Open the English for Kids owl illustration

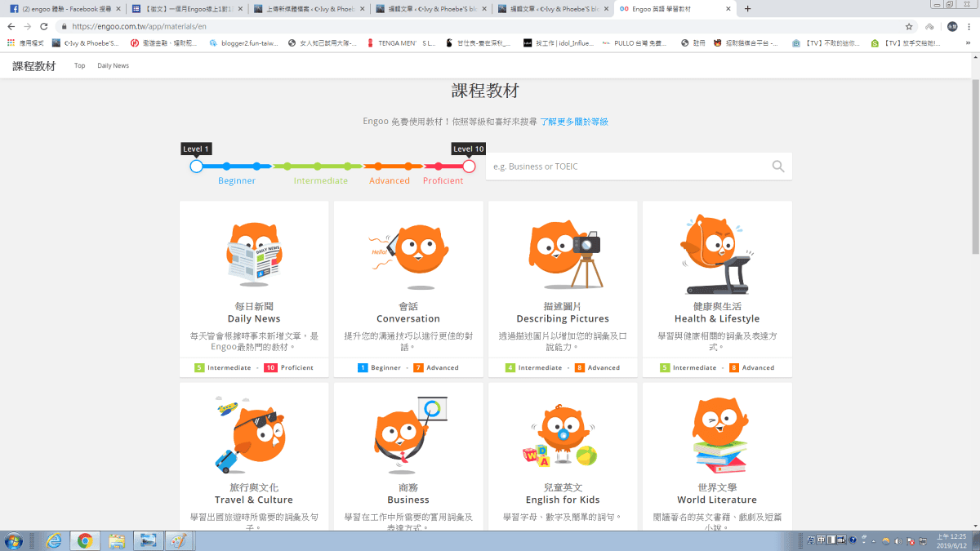point(562,436)
